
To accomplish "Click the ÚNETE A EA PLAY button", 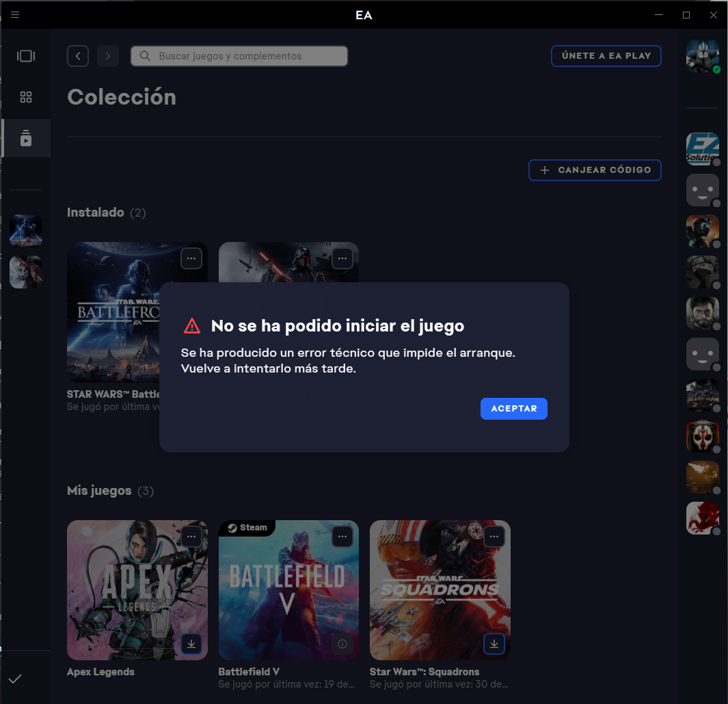I will (606, 56).
